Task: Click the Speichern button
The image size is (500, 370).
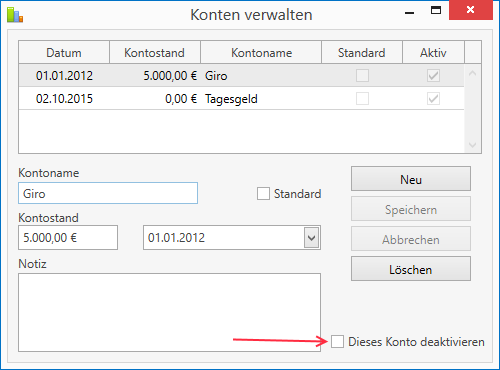Action: coord(411,209)
